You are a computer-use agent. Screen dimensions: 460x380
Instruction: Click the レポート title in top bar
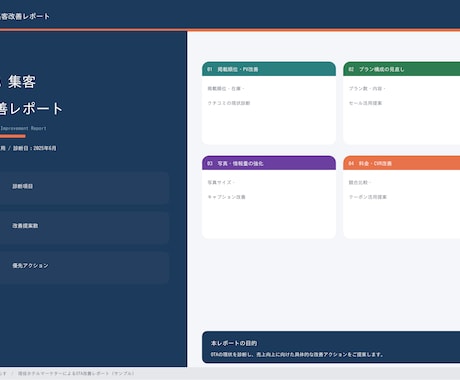(x=25, y=16)
